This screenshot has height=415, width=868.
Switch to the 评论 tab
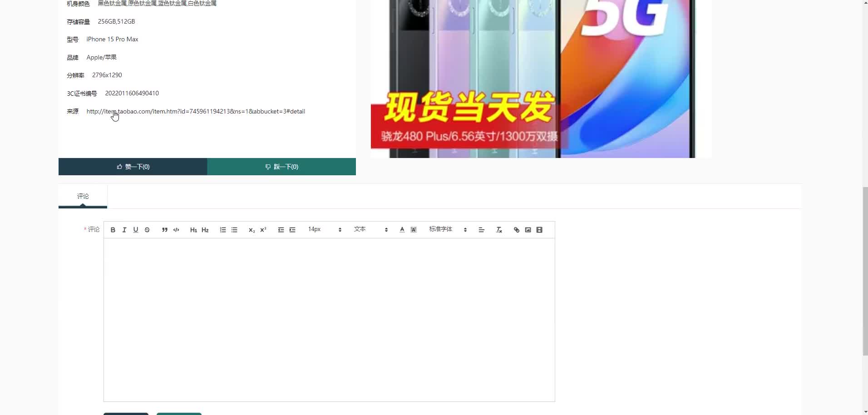pos(83,196)
